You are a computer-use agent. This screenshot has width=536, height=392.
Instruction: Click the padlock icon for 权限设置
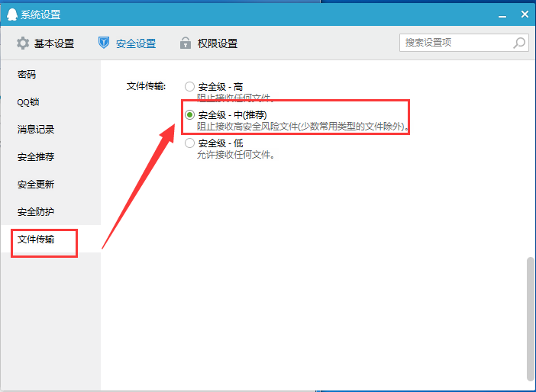point(186,43)
